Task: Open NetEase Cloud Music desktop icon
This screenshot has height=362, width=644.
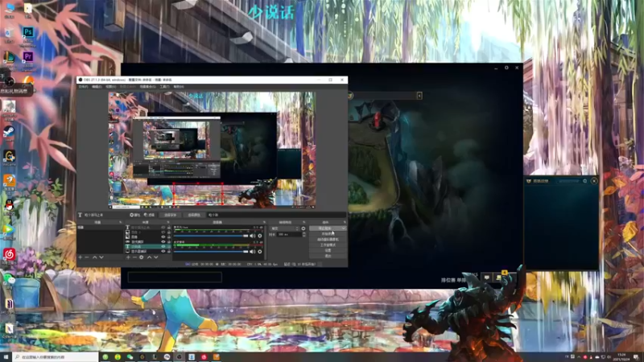Action: point(9,255)
